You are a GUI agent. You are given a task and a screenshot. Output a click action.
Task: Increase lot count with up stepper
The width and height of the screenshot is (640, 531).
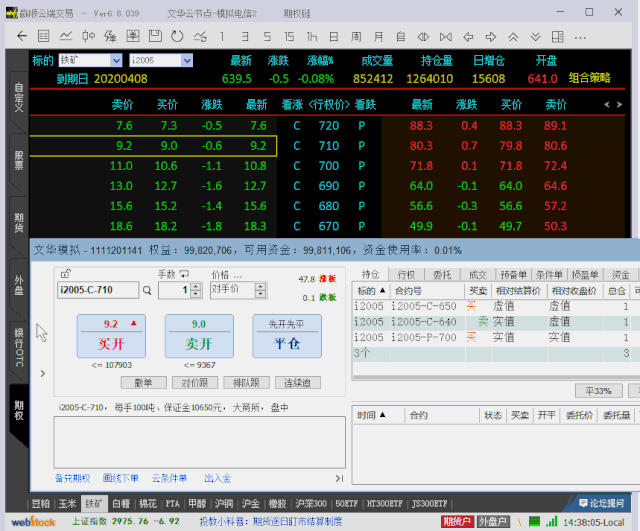(x=196, y=287)
